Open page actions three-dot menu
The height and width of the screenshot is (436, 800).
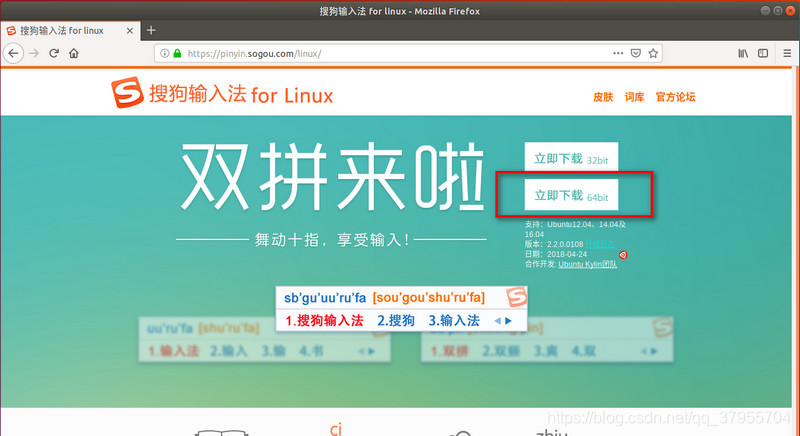click(618, 53)
